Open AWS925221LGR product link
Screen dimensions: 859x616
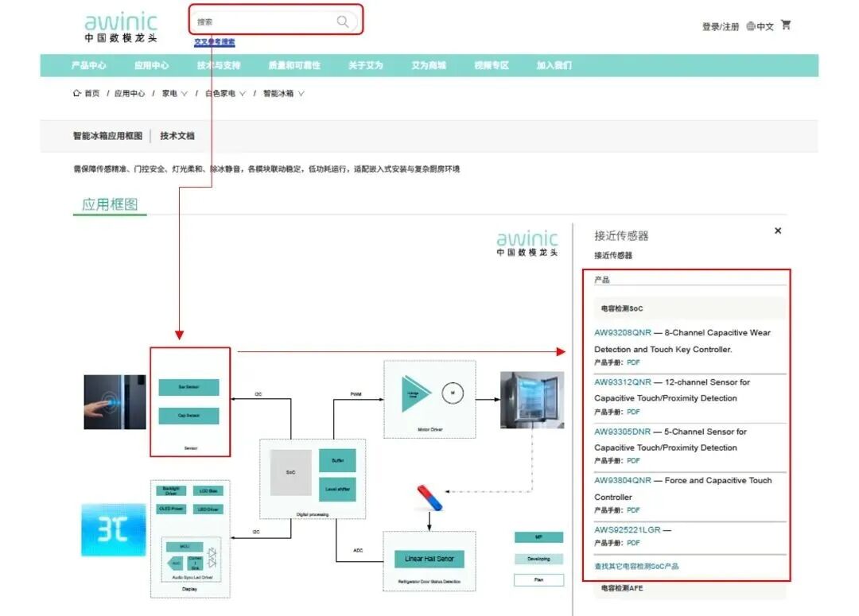tap(628, 529)
